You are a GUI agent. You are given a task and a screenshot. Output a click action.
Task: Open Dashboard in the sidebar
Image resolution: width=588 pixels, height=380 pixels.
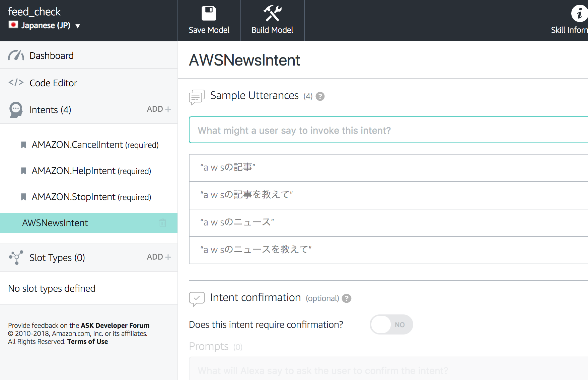pyautogui.click(x=89, y=55)
